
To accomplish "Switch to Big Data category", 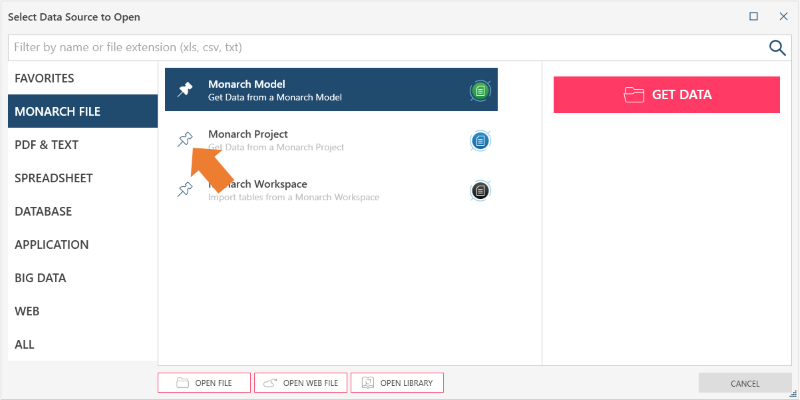I will 83,278.
